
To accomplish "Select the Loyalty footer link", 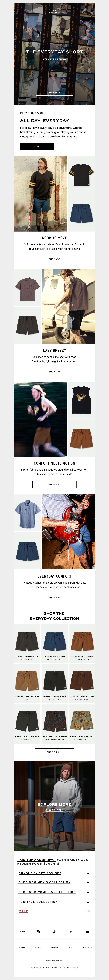I will (x=38, y=947).
